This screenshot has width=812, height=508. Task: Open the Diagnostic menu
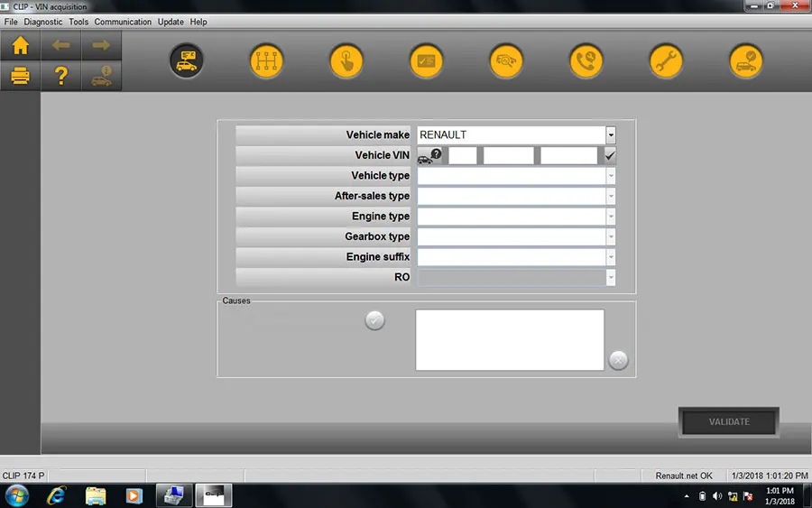[43, 22]
